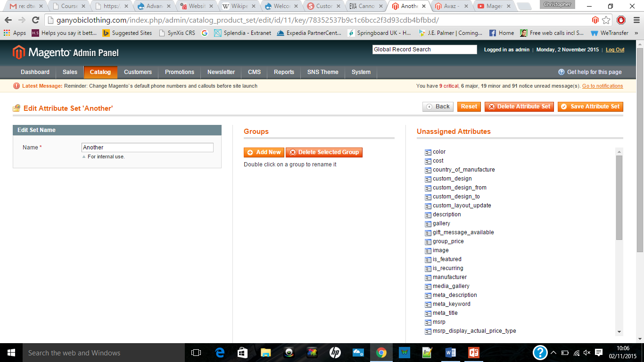Open the PowerPoint icon on the taskbar

[473, 353]
